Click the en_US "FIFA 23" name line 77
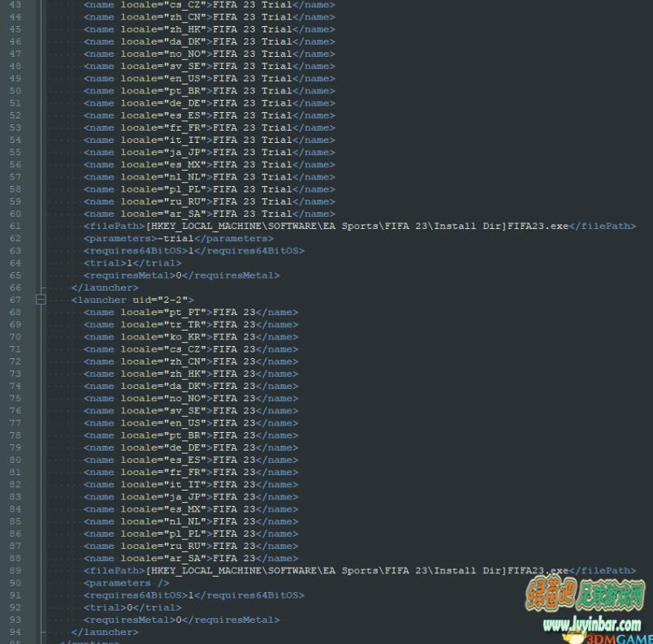The height and width of the screenshot is (644, 653). coord(191,423)
